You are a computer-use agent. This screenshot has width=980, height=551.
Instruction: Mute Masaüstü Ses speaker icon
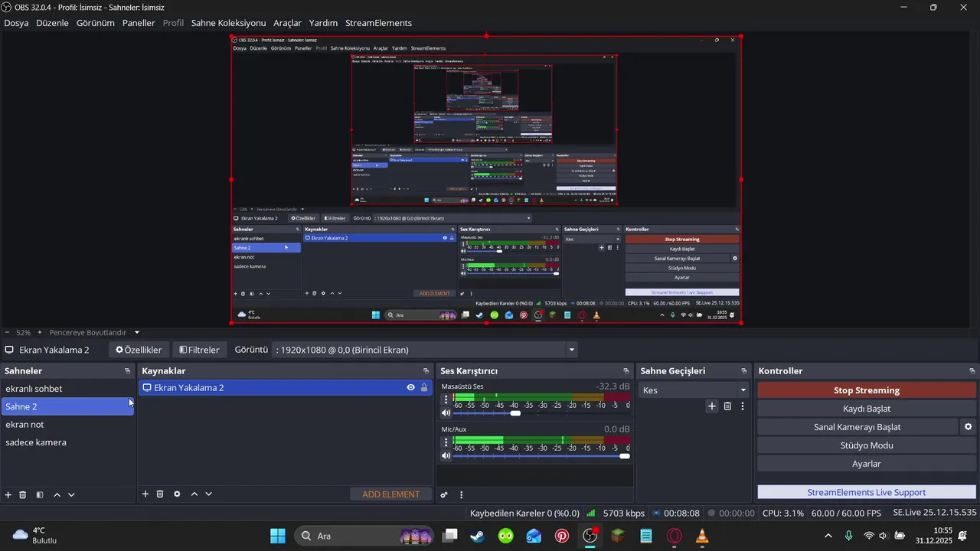click(446, 413)
